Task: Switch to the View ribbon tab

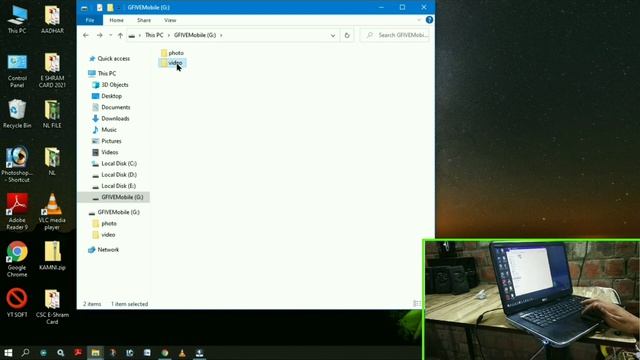Action: click(x=170, y=20)
